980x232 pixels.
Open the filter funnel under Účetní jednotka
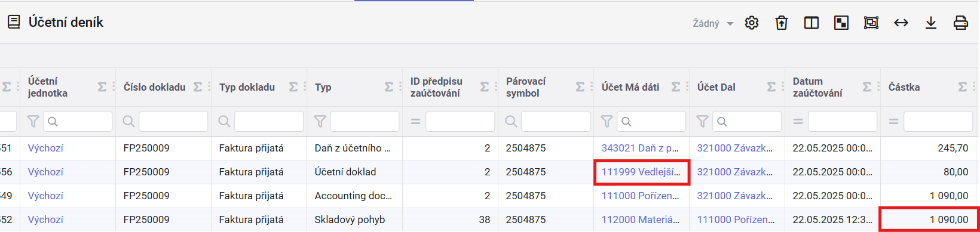tap(33, 122)
